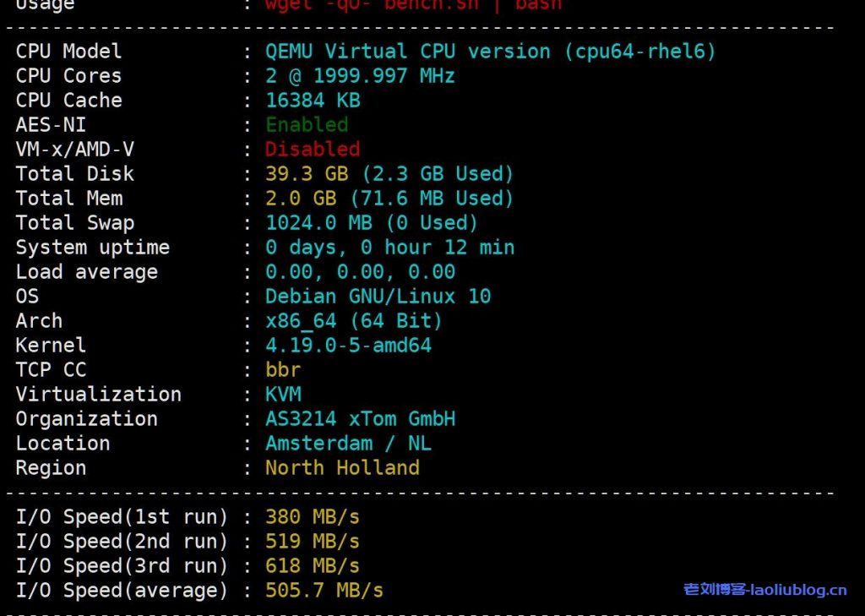Click the red Disabled VM-x/AMD-V status
The image size is (865, 616).
[x=313, y=150]
